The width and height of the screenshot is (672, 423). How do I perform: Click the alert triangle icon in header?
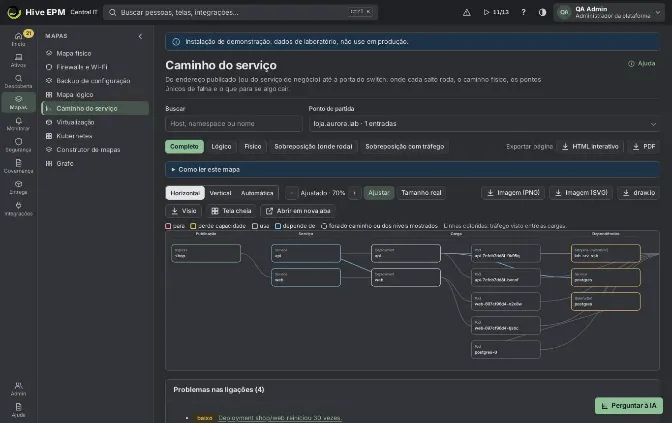coord(467,12)
